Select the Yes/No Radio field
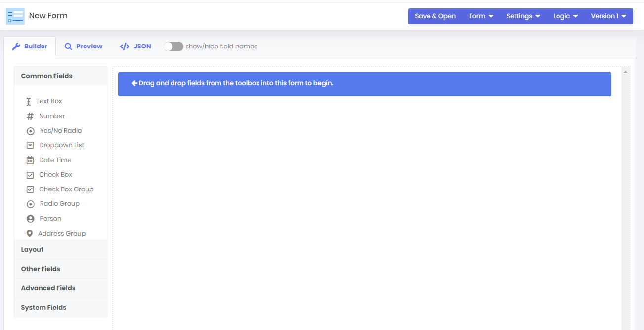 pyautogui.click(x=60, y=131)
